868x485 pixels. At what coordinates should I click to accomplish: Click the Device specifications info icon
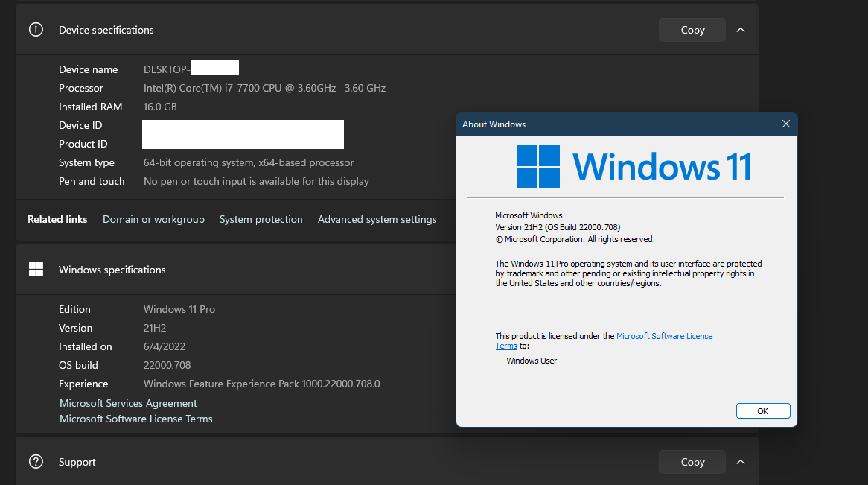point(36,29)
